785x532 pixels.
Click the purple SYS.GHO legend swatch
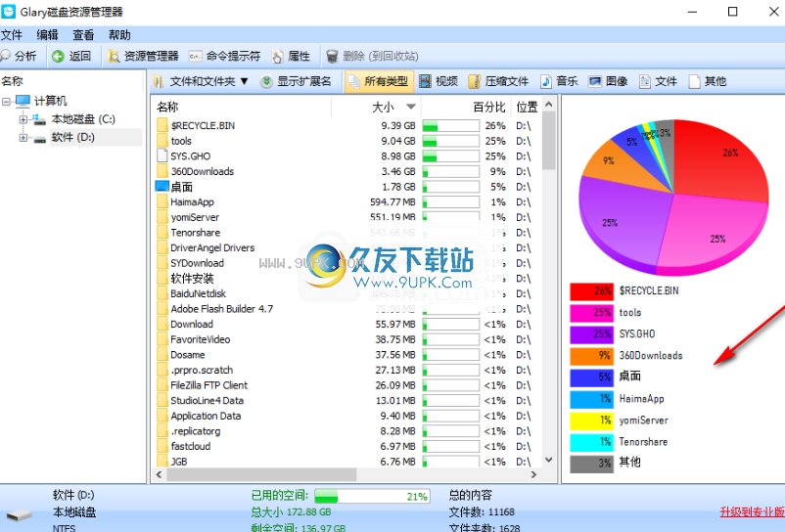coord(591,334)
